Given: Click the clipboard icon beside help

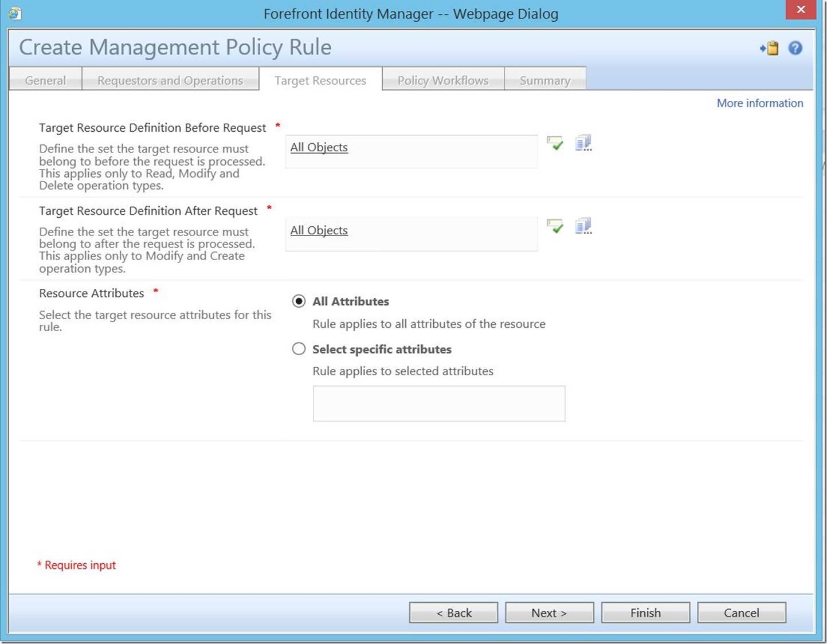Looking at the screenshot, I should pyautogui.click(x=769, y=48).
